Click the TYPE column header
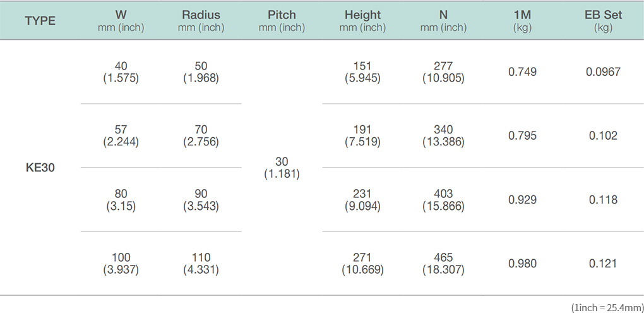This screenshot has width=644, height=313. pos(40,21)
